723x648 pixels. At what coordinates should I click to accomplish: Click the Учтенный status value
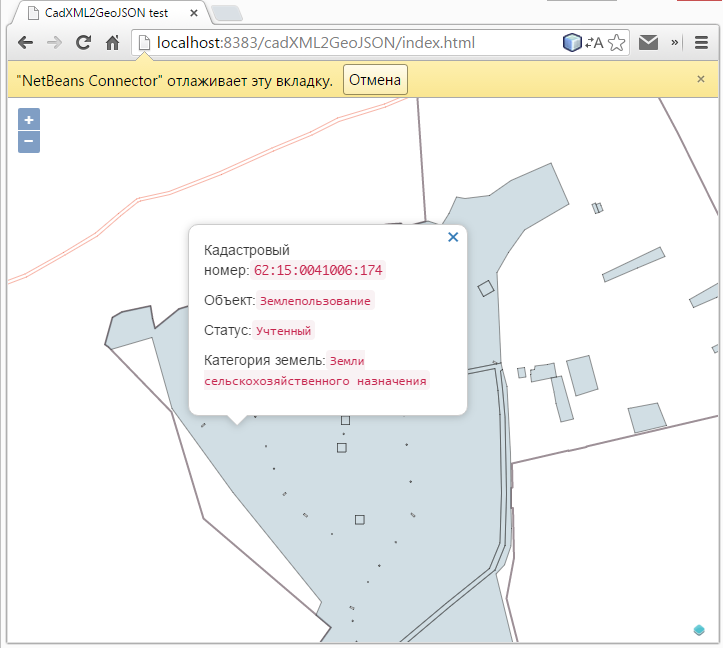[x=284, y=331]
